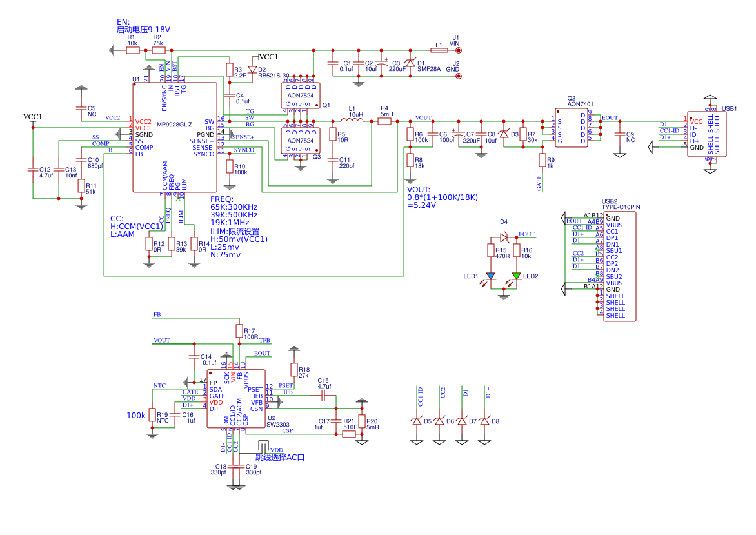Select the blue LED1 symbol
This screenshot has width=756, height=535.
click(x=490, y=276)
